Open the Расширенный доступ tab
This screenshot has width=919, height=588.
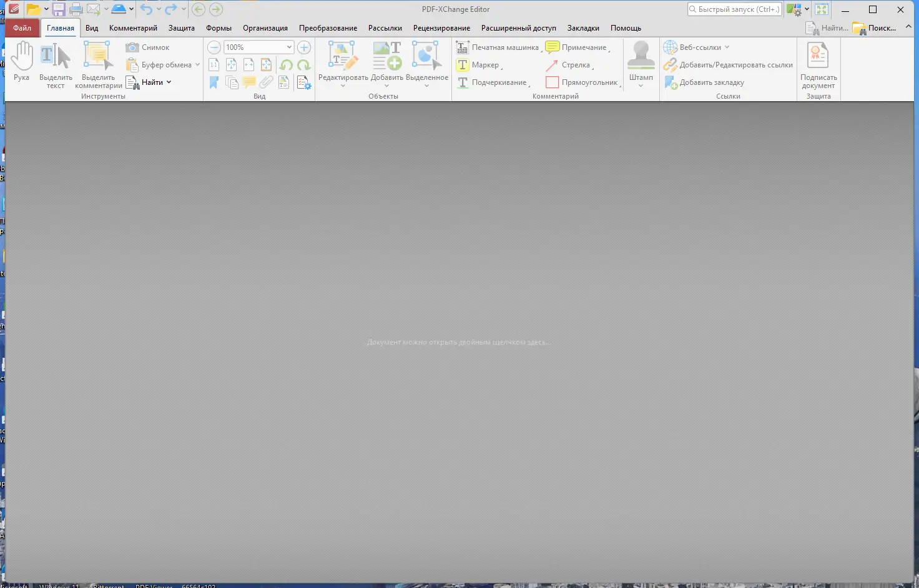point(519,28)
